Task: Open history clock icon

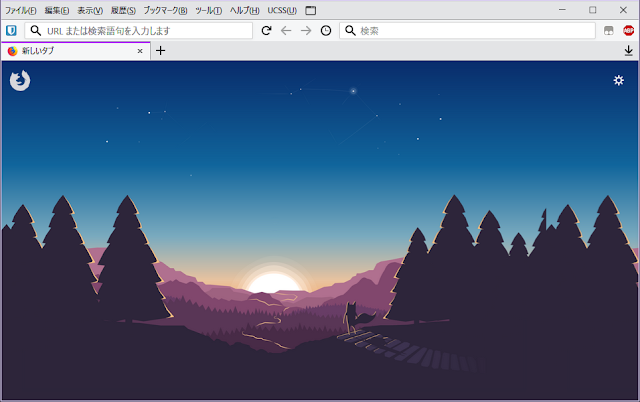Action: tap(326, 31)
